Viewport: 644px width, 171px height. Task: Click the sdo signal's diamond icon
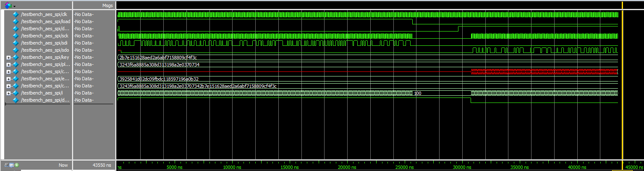pos(16,50)
